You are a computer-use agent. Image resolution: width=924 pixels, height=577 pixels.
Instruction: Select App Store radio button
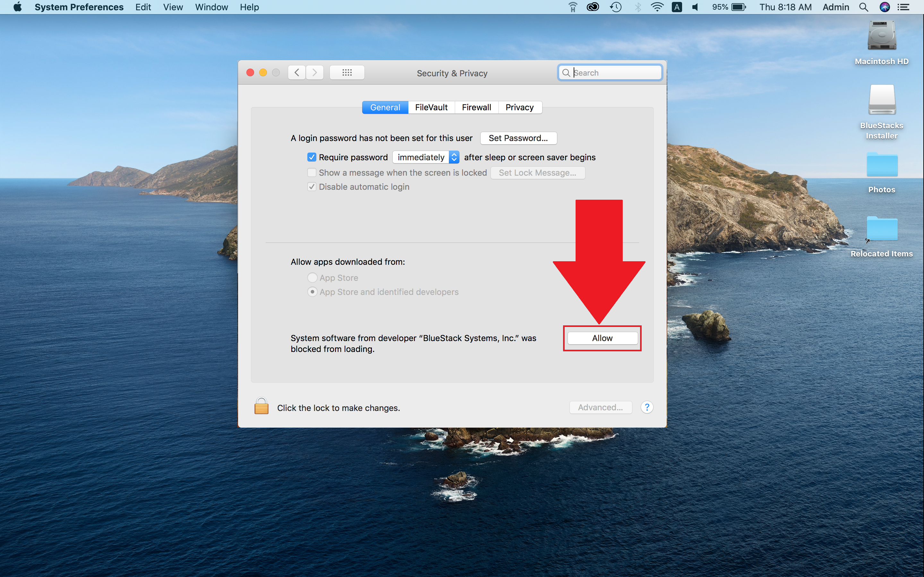(312, 278)
